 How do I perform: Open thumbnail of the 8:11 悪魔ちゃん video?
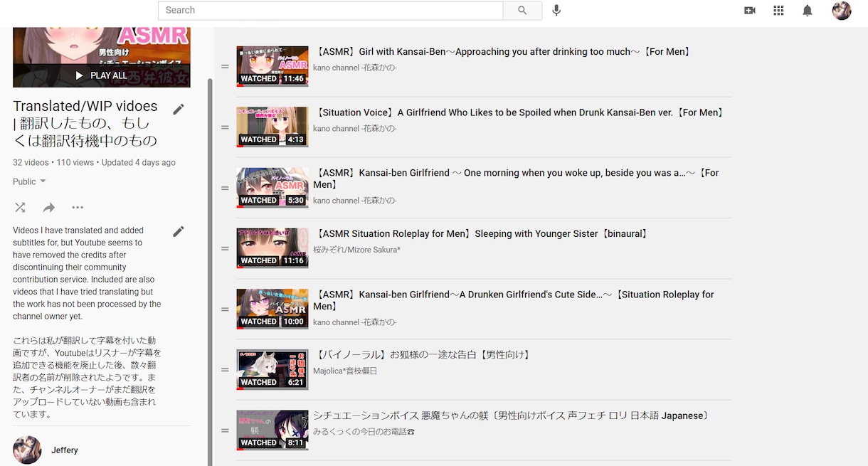click(x=272, y=430)
